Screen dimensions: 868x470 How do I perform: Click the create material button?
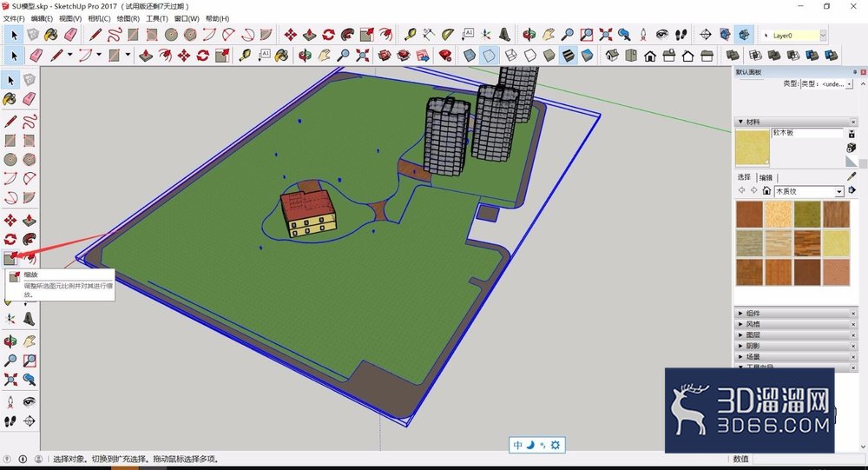point(852,148)
